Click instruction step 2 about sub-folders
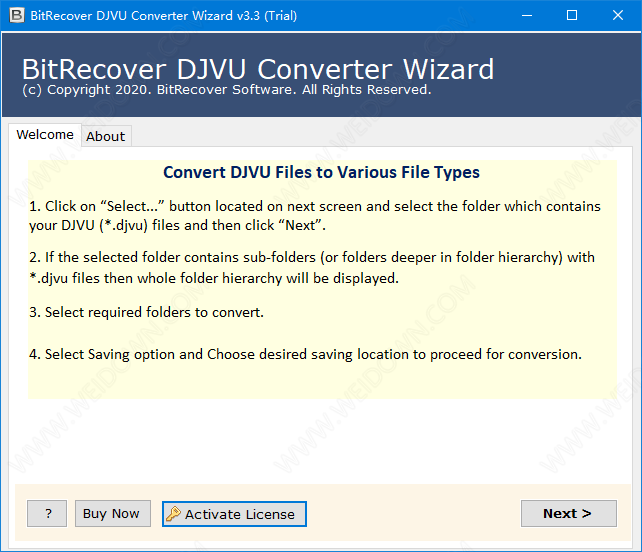642x552 pixels. click(312, 267)
